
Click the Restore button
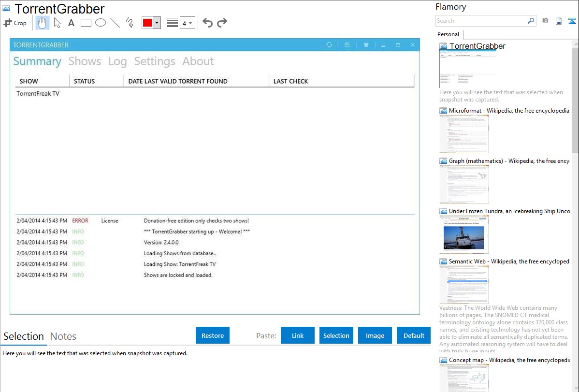pyautogui.click(x=213, y=335)
